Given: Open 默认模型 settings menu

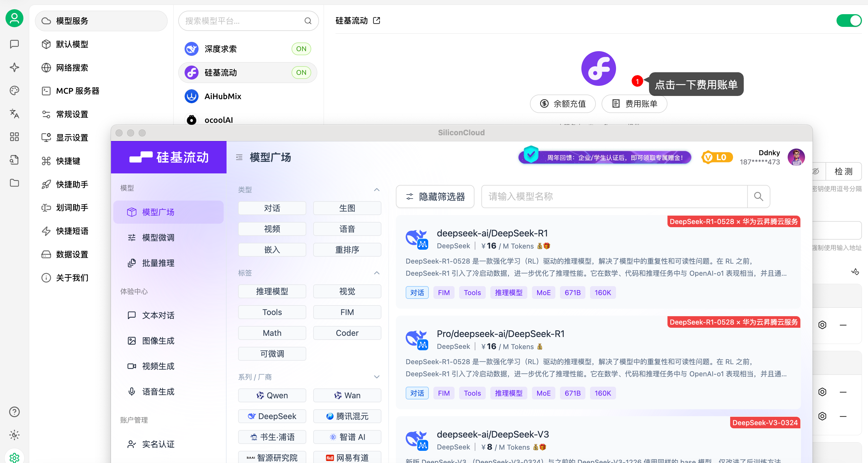Looking at the screenshot, I should [x=101, y=44].
